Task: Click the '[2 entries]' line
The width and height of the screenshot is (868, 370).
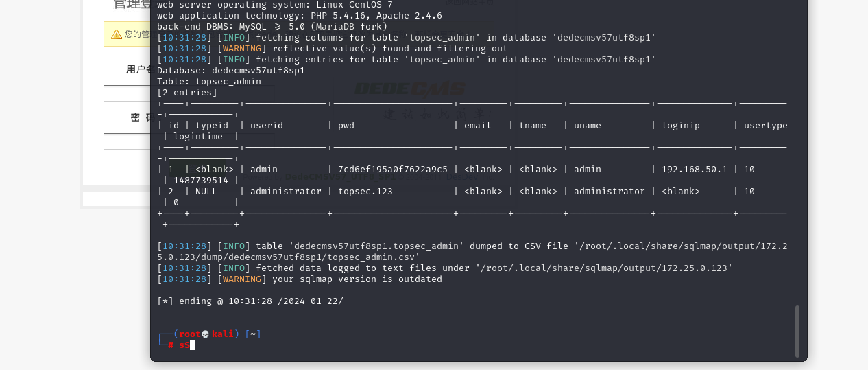Action: click(187, 93)
